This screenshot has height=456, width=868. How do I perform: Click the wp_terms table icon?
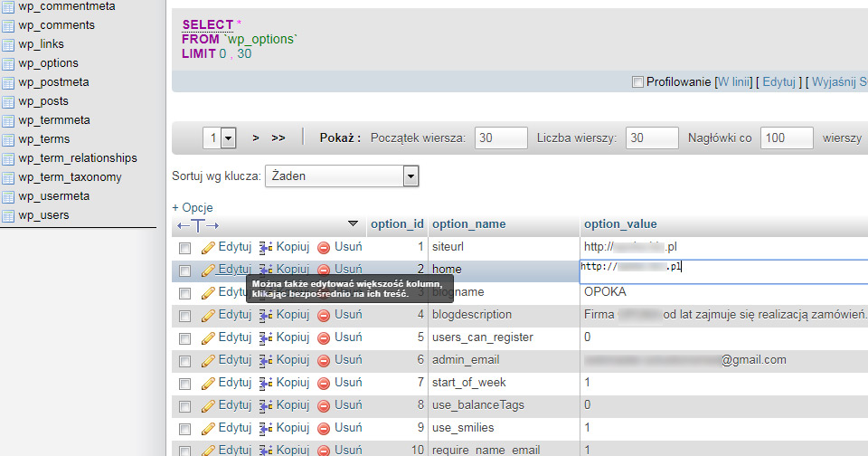pos(8,139)
